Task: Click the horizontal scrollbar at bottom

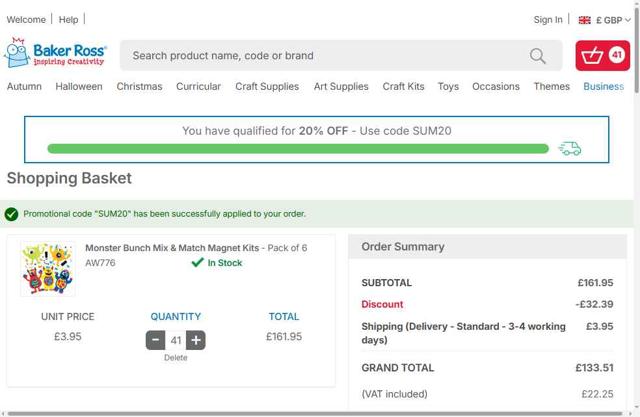Action: [314, 414]
